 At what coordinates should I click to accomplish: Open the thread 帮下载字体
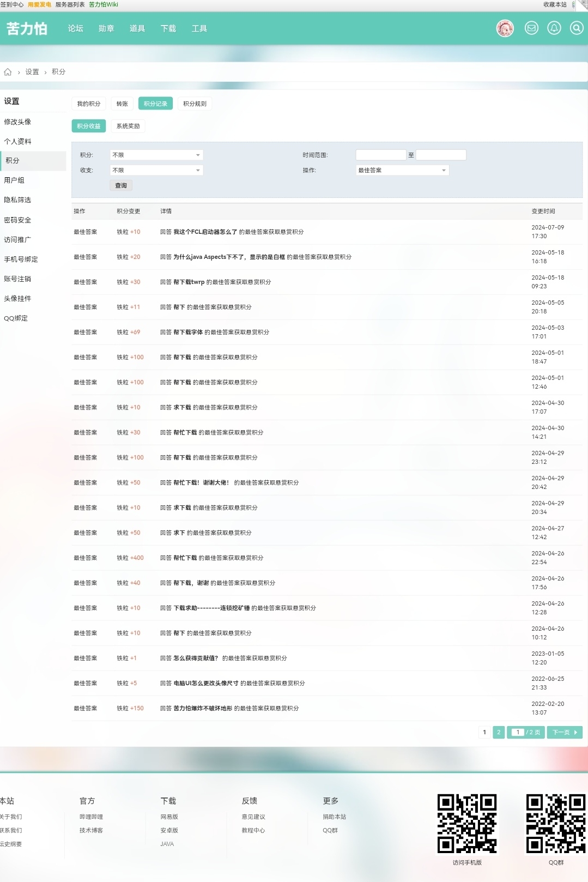click(x=188, y=333)
